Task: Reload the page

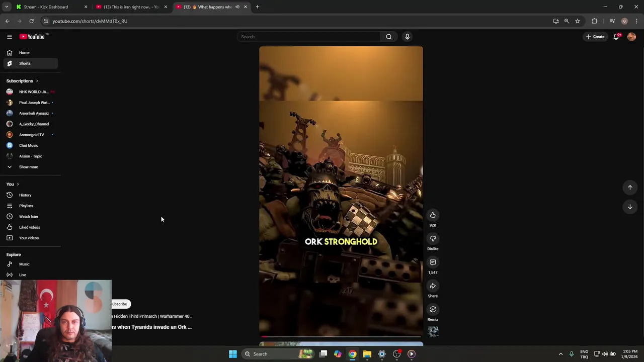Action: pos(31,21)
